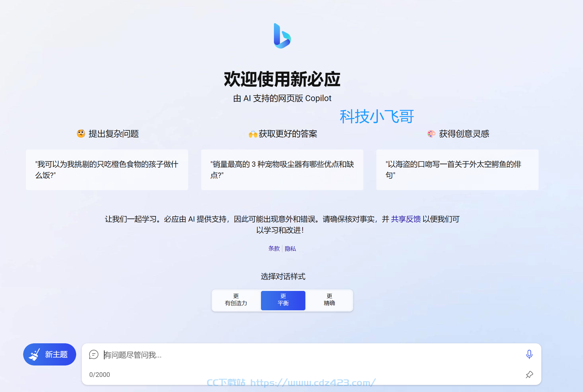Viewport: 583px width, 392px height.
Task: Open the 条款 terms link
Action: click(274, 248)
